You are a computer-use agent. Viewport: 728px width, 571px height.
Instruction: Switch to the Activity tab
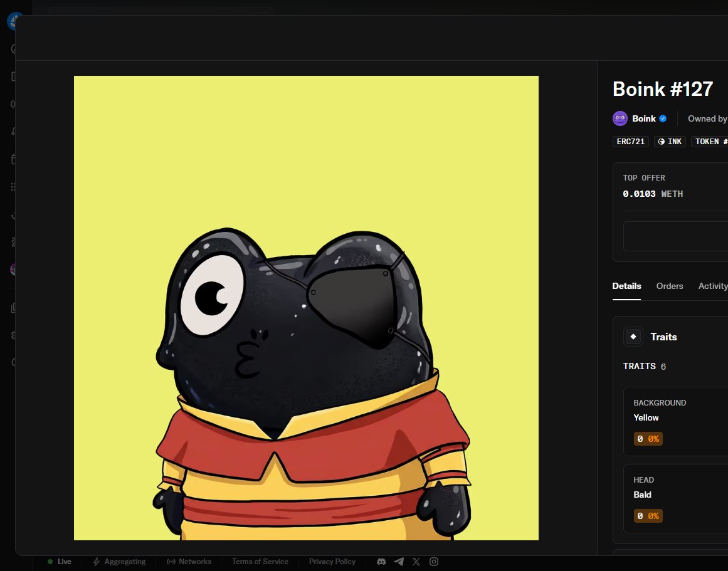coord(713,286)
